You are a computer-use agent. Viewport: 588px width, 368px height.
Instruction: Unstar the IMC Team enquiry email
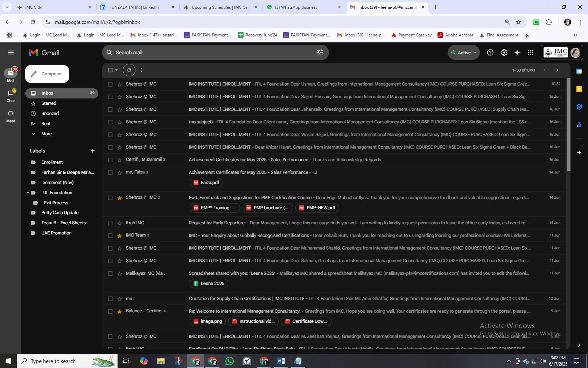[120, 236]
